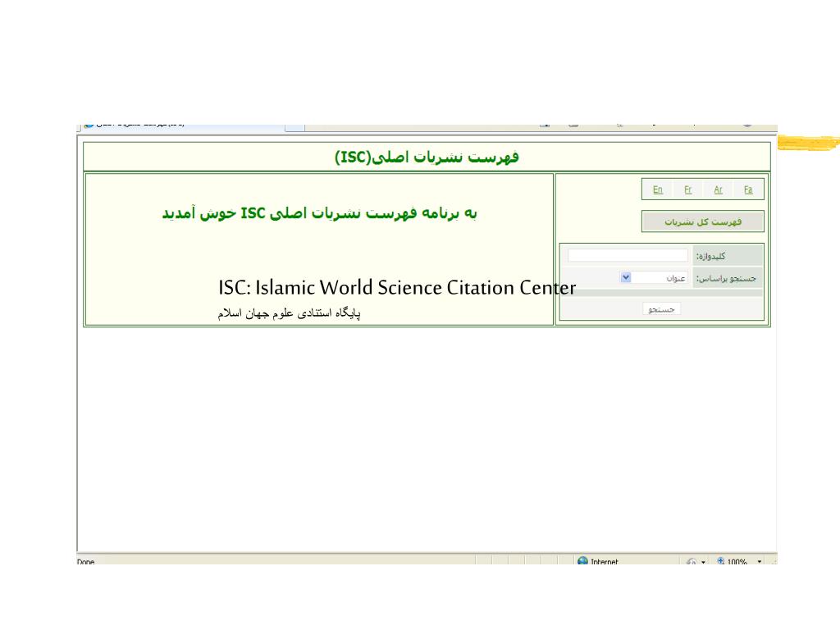Switch site language via the Fa link

click(x=748, y=189)
